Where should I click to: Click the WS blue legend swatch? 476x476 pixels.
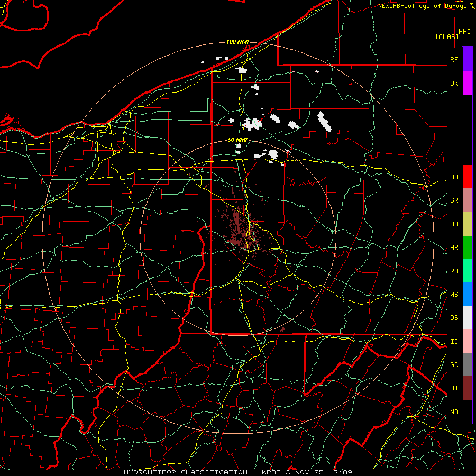click(467, 294)
